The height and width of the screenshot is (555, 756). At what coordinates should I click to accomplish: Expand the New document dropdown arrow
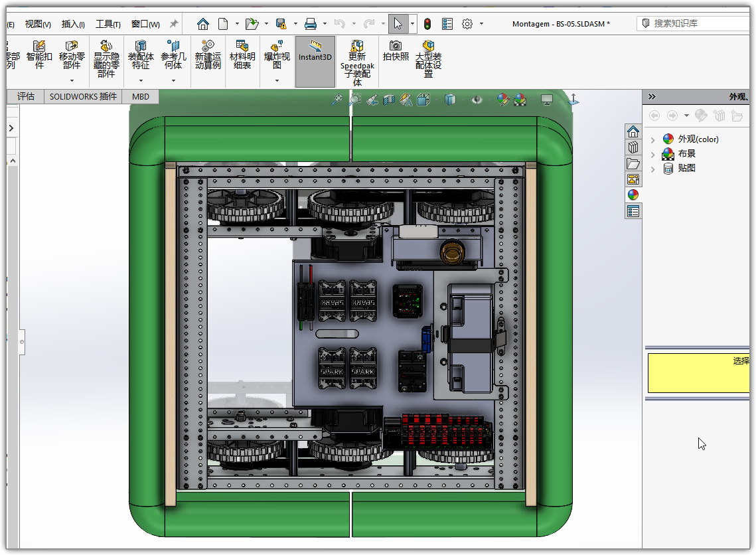coord(237,24)
